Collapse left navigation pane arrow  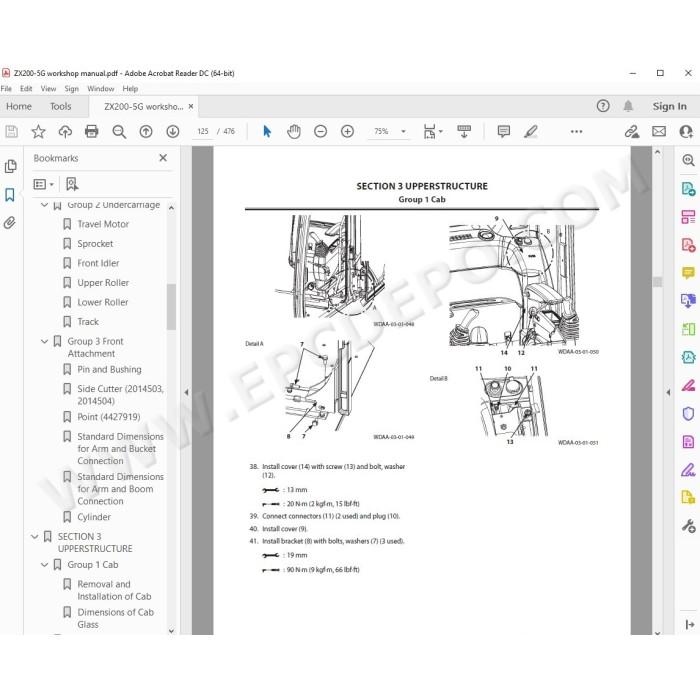[186, 392]
